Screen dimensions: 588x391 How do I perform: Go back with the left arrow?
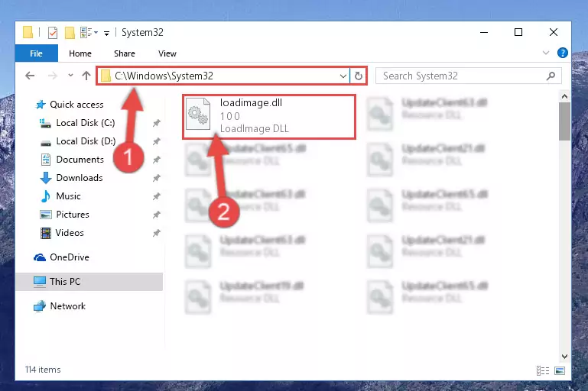pos(30,76)
